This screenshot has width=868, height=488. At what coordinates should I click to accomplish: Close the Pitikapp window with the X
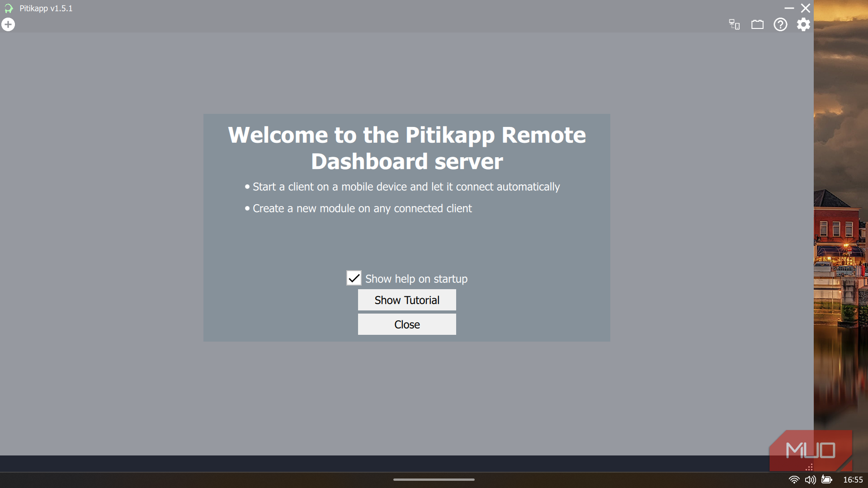(806, 8)
